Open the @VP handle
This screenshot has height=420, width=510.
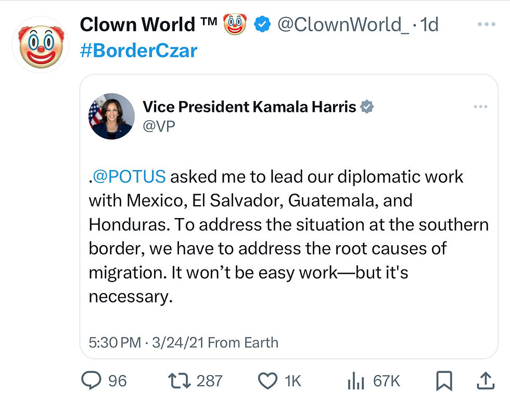point(158,126)
